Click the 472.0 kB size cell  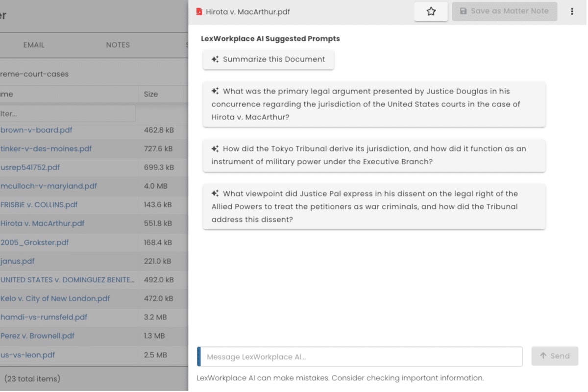point(158,298)
